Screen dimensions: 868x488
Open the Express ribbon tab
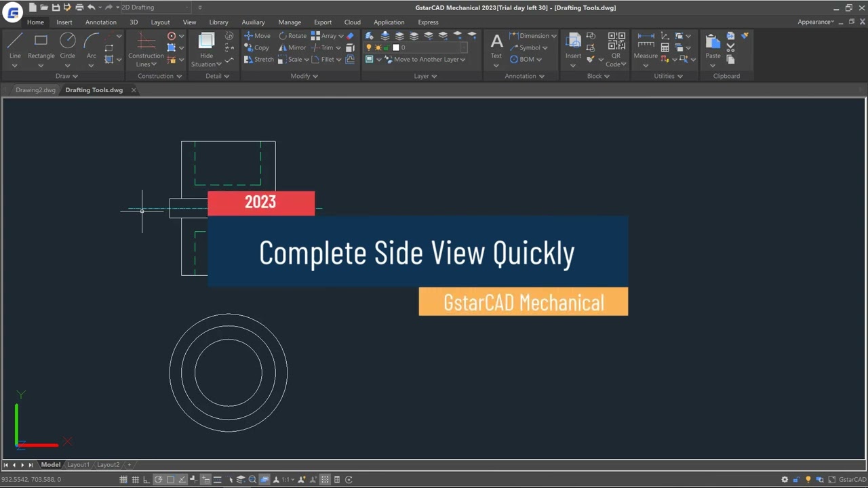pyautogui.click(x=428, y=22)
